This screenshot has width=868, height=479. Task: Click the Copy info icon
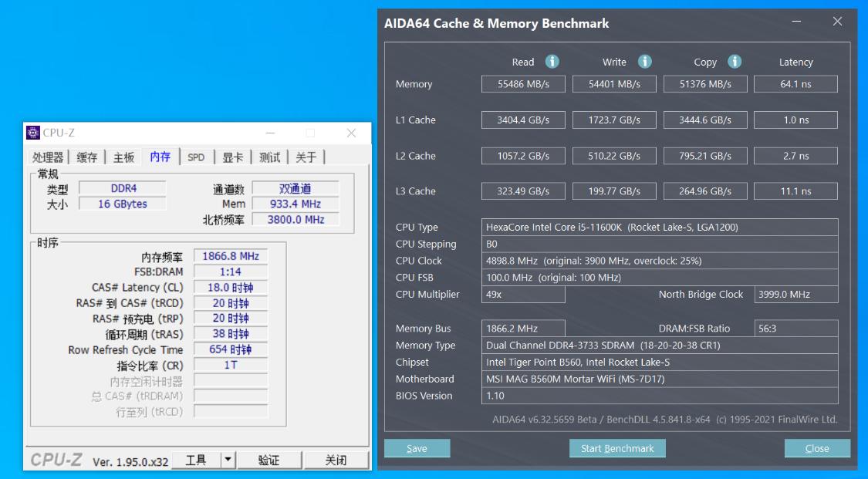click(x=734, y=62)
